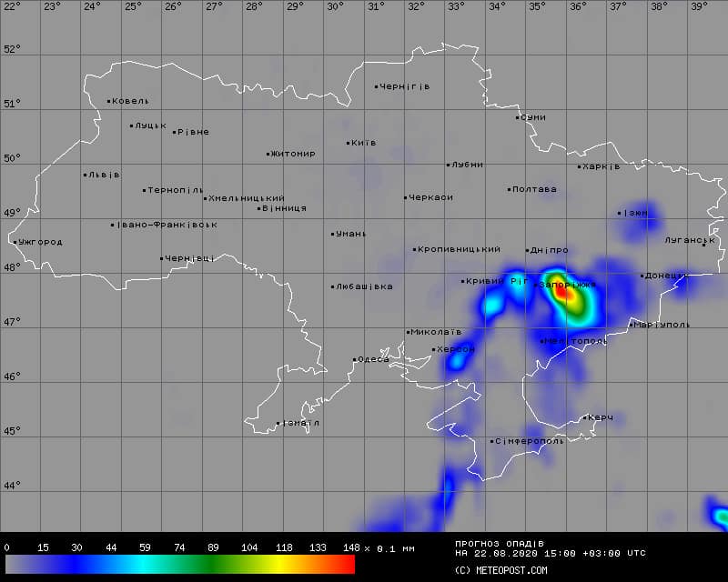Click the red precipitation peak near Запоріжжя
Screen dimensions: 728x582
click(563, 292)
